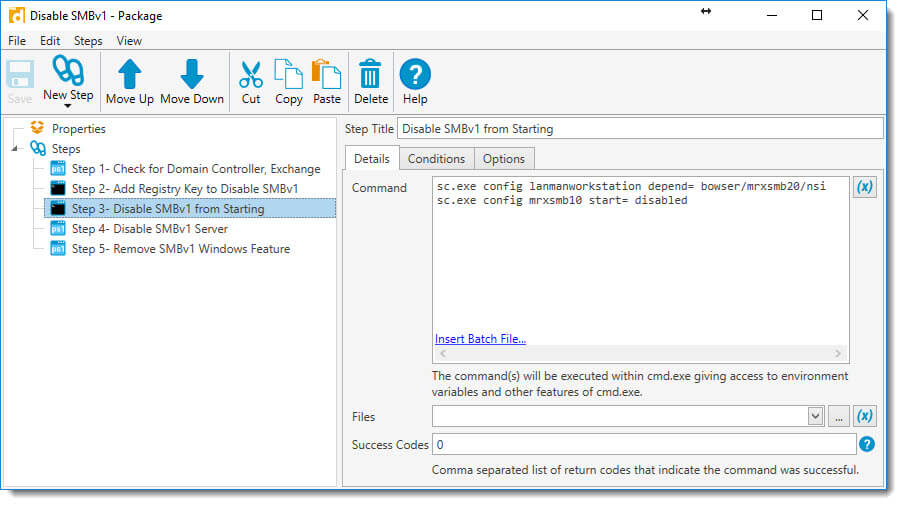Click into the Success Codes field
This screenshot has width=902, height=505.
pos(644,444)
